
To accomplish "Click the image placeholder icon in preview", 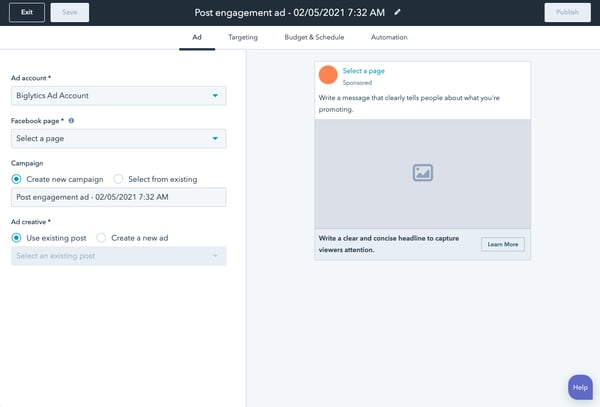I will point(422,173).
